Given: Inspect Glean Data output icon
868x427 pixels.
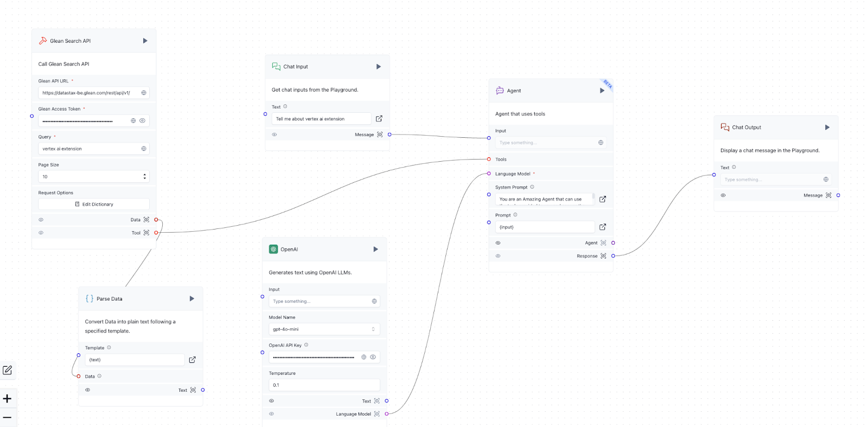Looking at the screenshot, I should coord(146,220).
